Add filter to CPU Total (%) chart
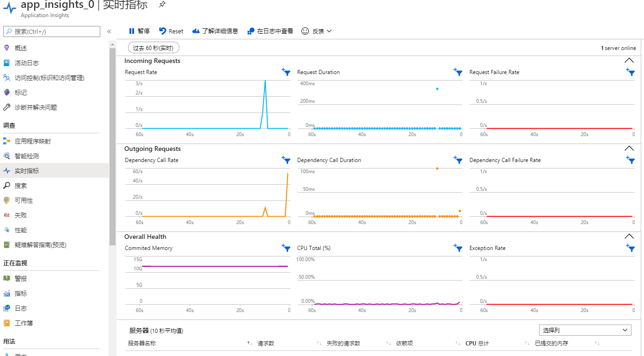Viewport: 644px width, 356px height. [x=458, y=248]
